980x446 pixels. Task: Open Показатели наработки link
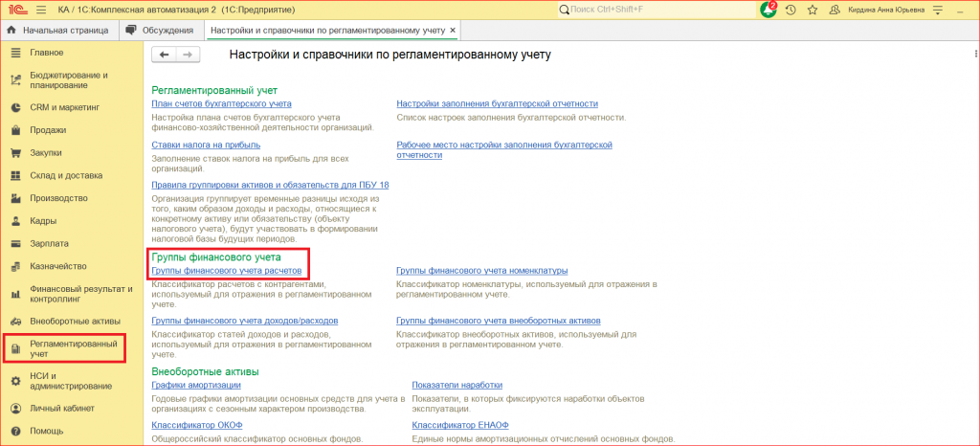click(457, 385)
